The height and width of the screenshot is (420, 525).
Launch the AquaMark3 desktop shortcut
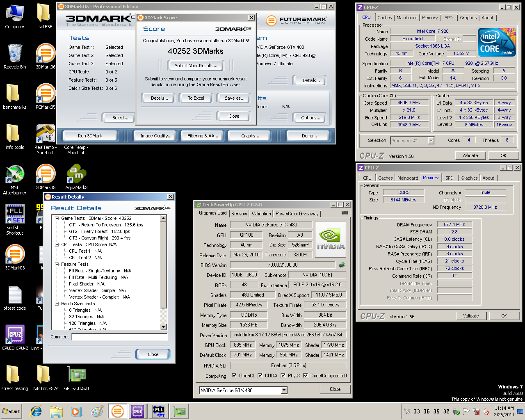coord(76,177)
